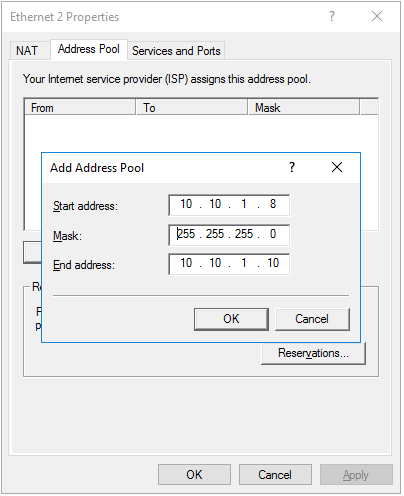Confirm with OK in Add Address Pool dialog
Image resolution: width=404 pixels, height=496 pixels.
231,319
